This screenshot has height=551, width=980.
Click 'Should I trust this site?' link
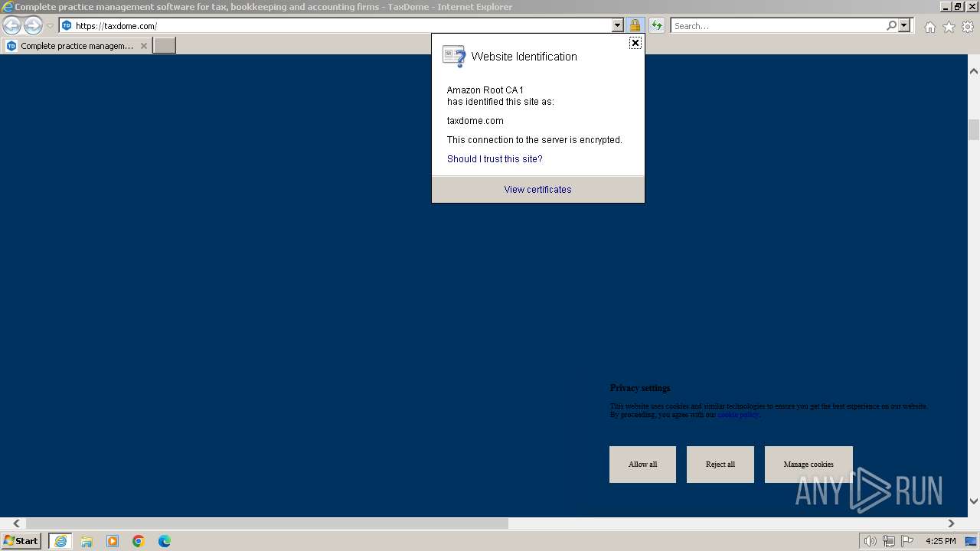point(495,159)
